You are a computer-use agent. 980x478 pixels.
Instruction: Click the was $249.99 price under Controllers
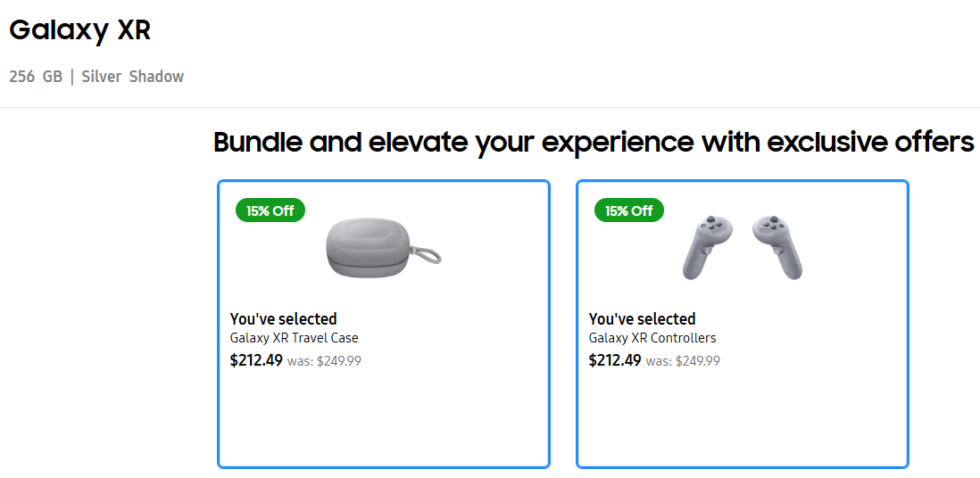pyautogui.click(x=684, y=361)
